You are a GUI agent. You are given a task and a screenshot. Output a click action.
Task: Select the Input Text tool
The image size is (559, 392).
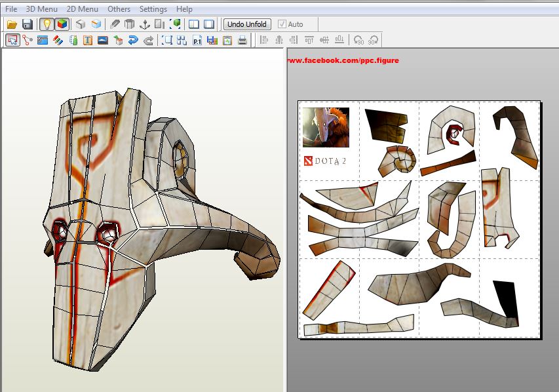click(88, 40)
